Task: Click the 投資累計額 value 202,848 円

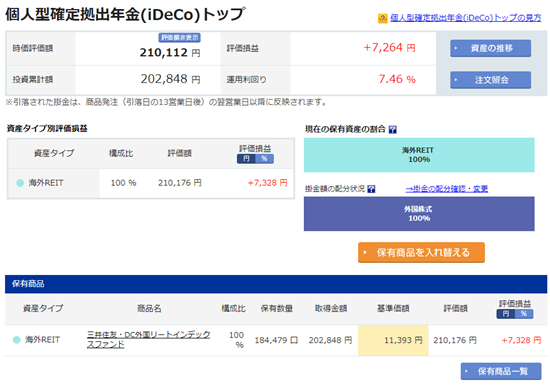Action: (170, 79)
